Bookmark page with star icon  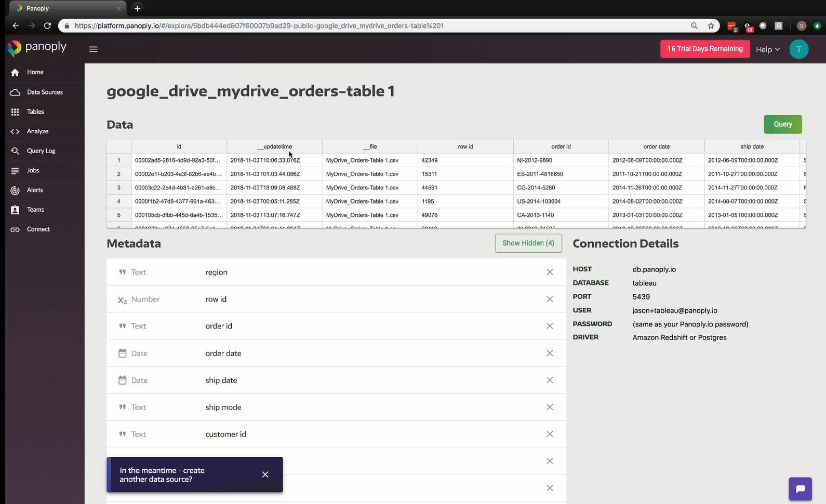click(x=711, y=26)
